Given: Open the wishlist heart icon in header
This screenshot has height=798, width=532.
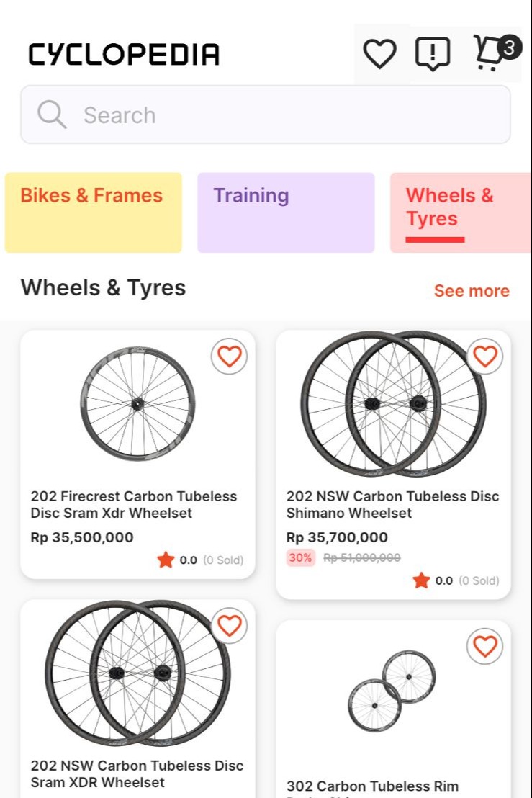Looking at the screenshot, I should pyautogui.click(x=379, y=54).
